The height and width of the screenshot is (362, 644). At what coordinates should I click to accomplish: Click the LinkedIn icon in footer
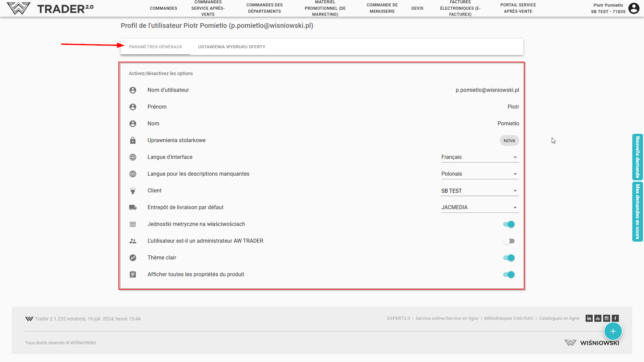click(x=589, y=318)
